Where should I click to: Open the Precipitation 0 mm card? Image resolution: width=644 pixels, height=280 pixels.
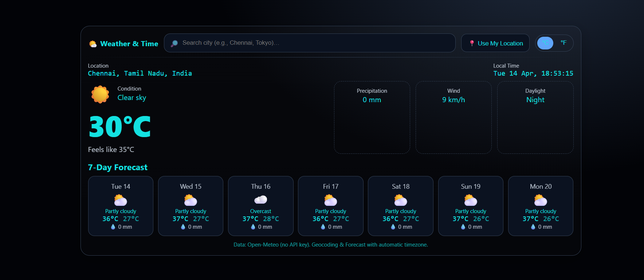(x=372, y=117)
